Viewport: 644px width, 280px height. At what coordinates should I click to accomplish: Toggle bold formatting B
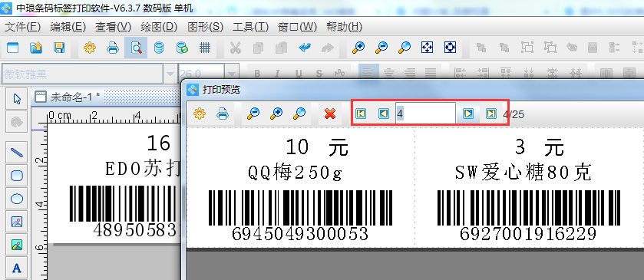257,74
